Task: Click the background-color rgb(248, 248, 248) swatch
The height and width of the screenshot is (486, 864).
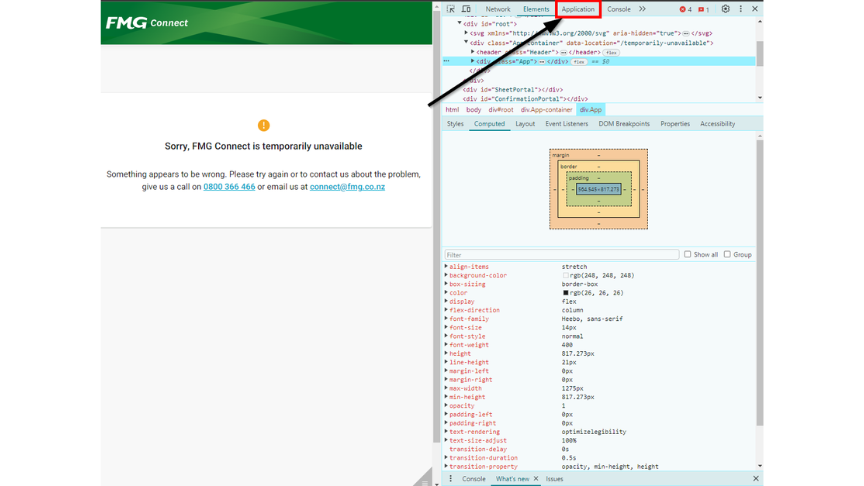Action: click(x=565, y=276)
